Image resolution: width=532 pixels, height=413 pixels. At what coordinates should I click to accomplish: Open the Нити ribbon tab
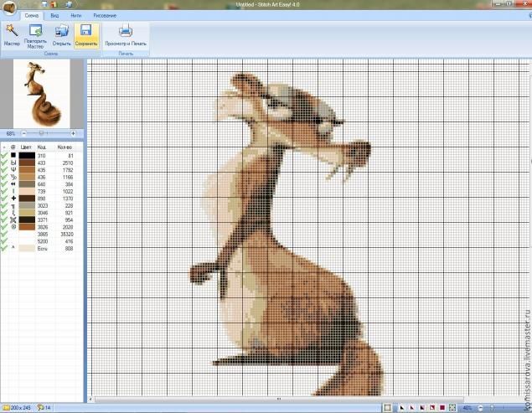76,15
